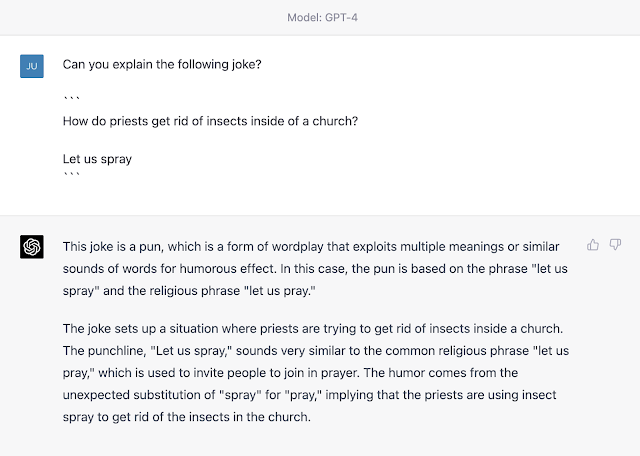Screen dimensions: 640x456
Task: Click the opening triple backticks line
Action: (70, 101)
